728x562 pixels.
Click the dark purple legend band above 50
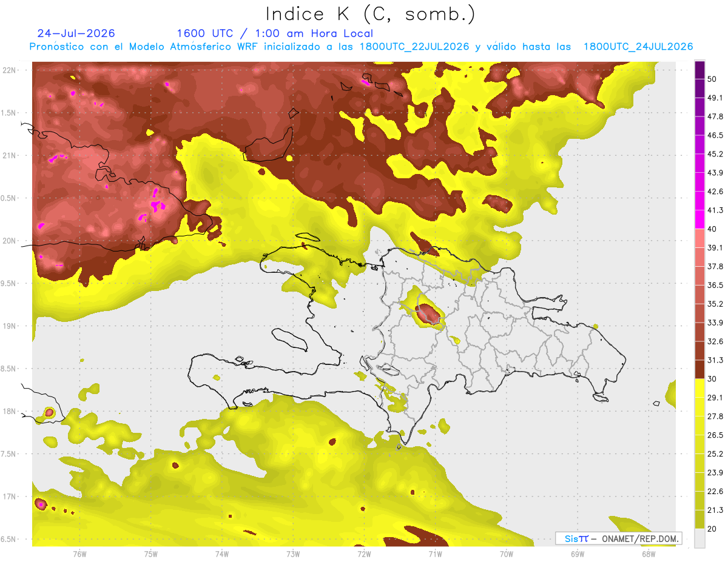coord(699,69)
